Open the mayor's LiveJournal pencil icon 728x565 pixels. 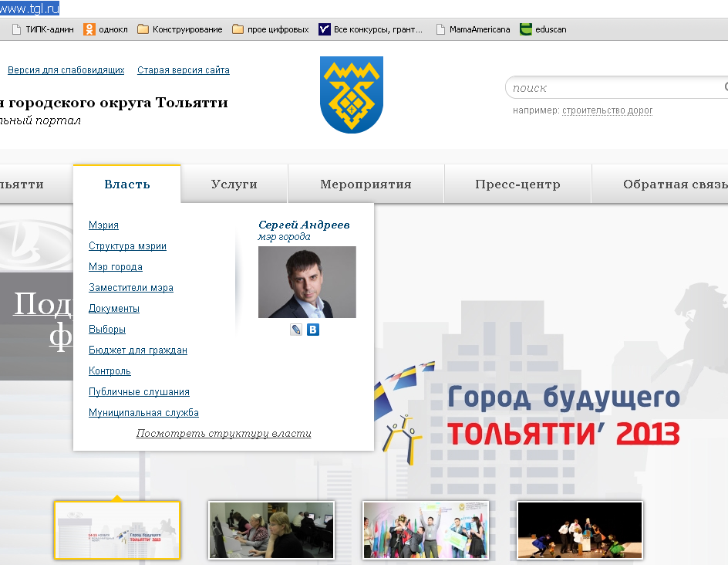point(296,330)
